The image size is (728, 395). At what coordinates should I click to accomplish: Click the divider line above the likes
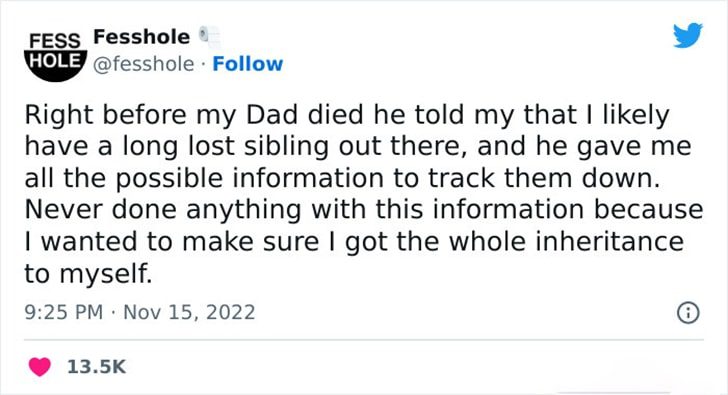(364, 340)
